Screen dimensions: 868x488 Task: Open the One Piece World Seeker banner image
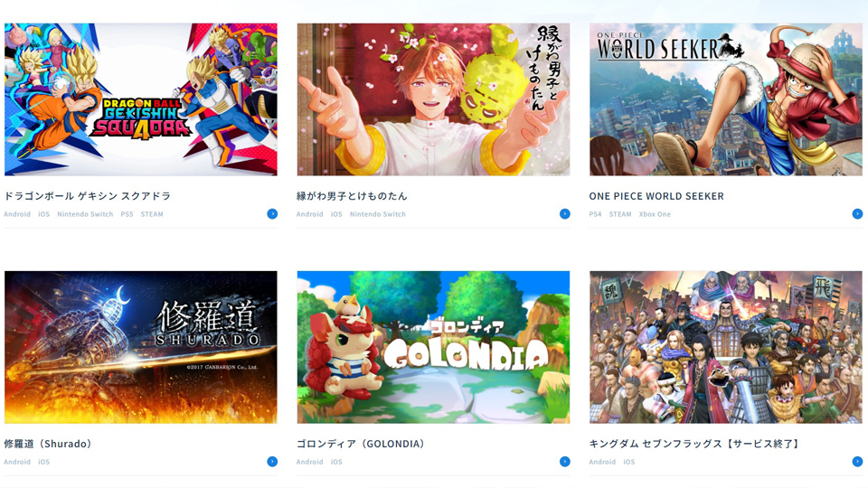tap(726, 99)
